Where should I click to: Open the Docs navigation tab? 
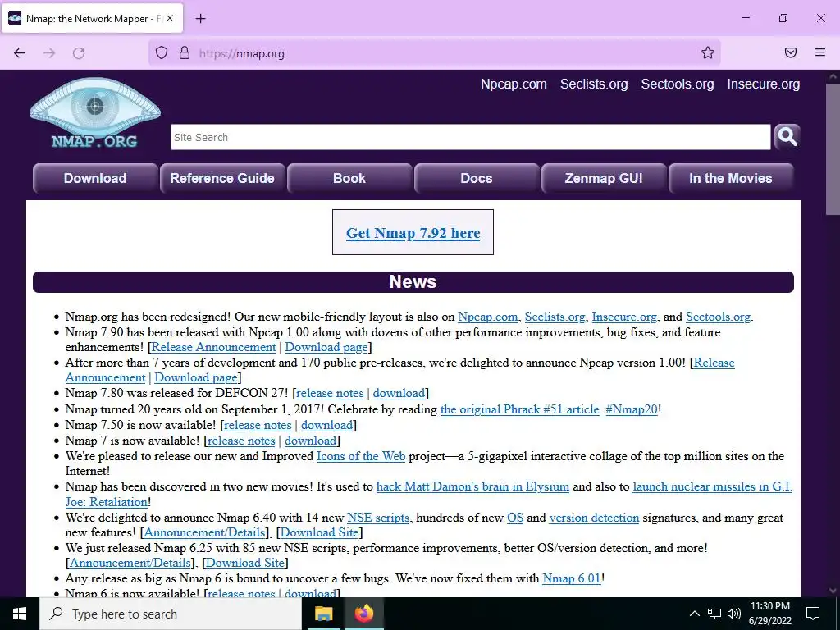click(x=477, y=178)
